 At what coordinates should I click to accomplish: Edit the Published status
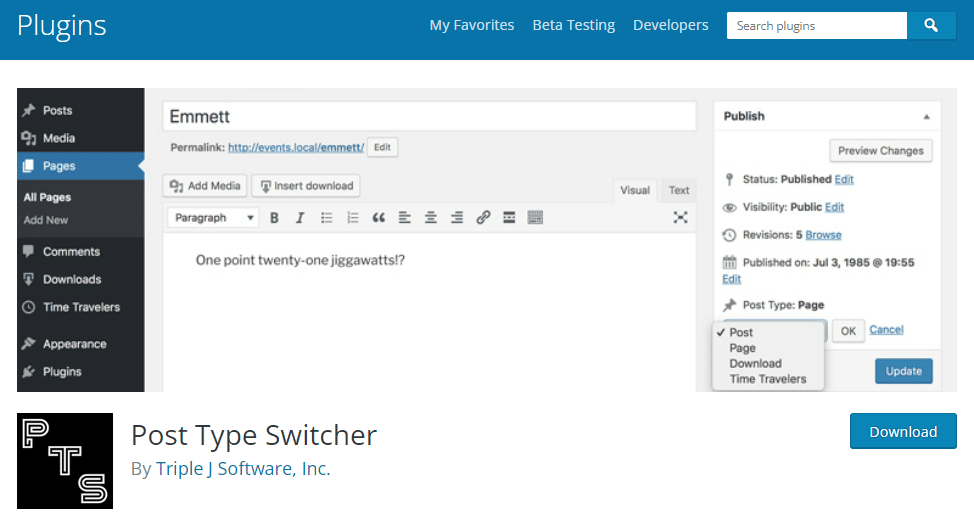click(844, 179)
